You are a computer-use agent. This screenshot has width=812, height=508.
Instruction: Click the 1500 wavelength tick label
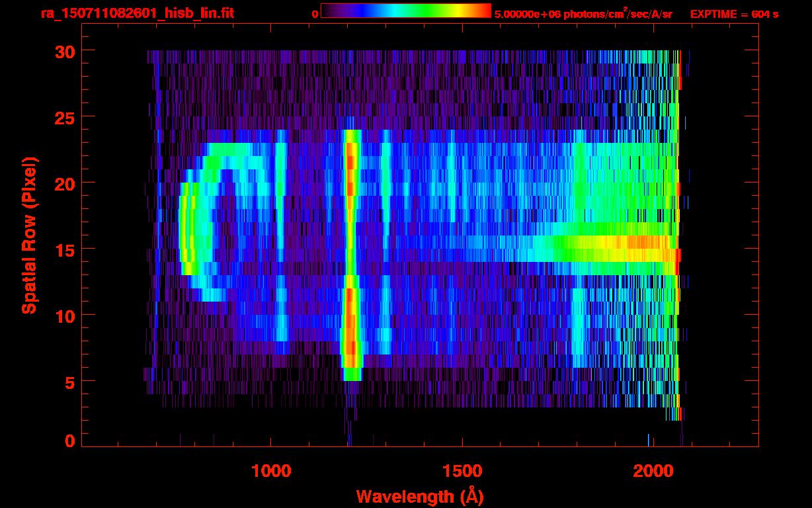tap(462, 471)
